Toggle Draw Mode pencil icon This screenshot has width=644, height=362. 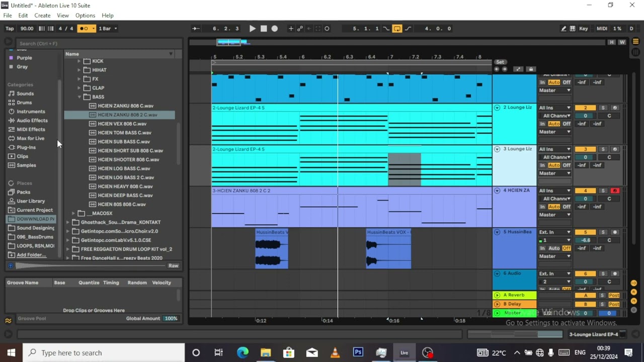(x=563, y=29)
